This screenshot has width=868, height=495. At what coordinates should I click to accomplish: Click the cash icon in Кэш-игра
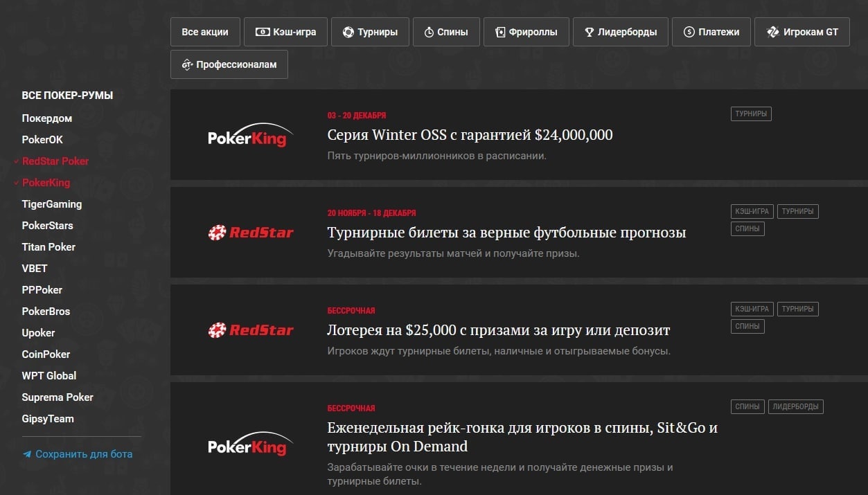(263, 32)
